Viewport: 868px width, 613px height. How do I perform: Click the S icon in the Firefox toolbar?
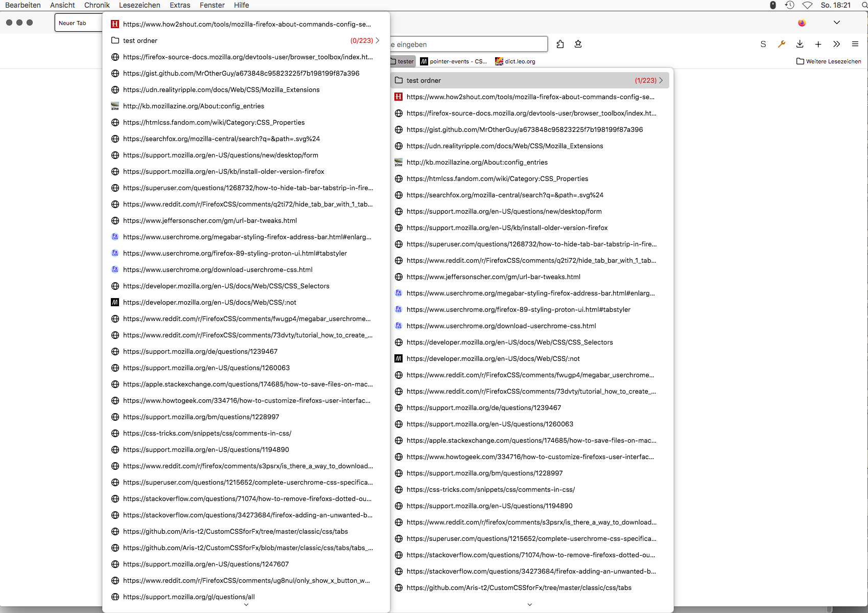click(763, 44)
